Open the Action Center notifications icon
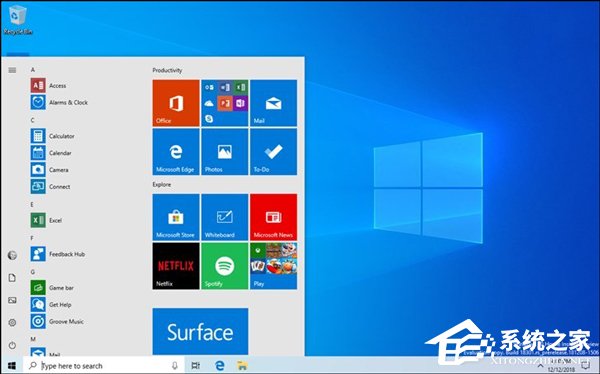The height and width of the screenshot is (374, 600). (x=585, y=365)
